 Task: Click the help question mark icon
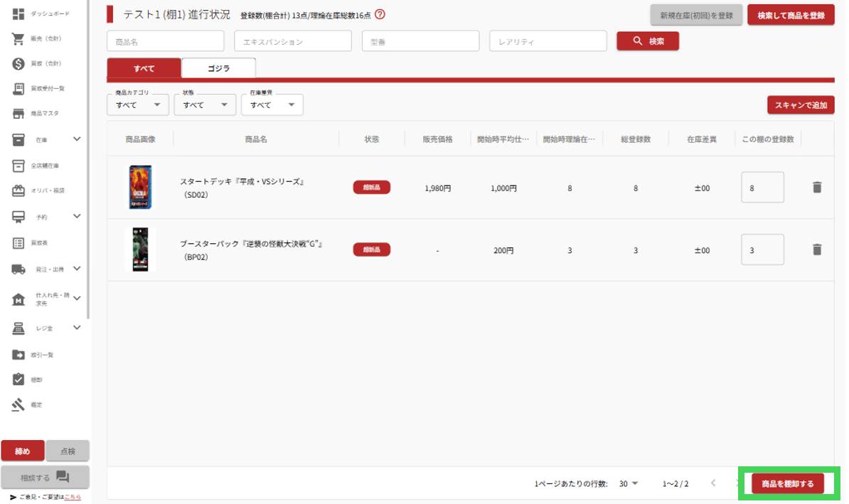click(380, 15)
